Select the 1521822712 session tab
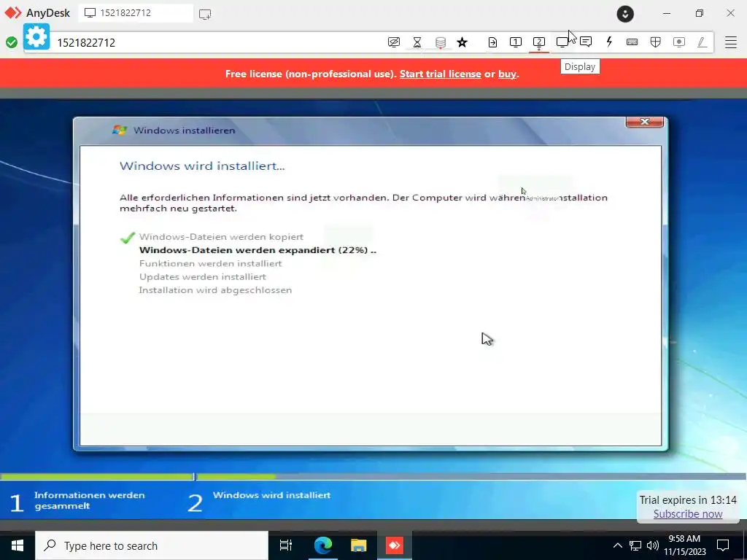 (x=135, y=13)
